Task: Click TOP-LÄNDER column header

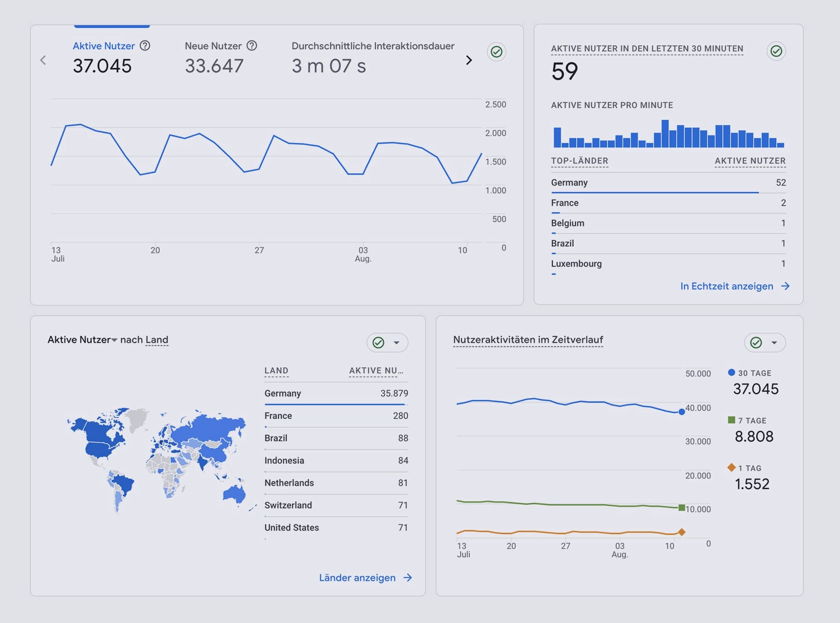Action: coord(579,161)
